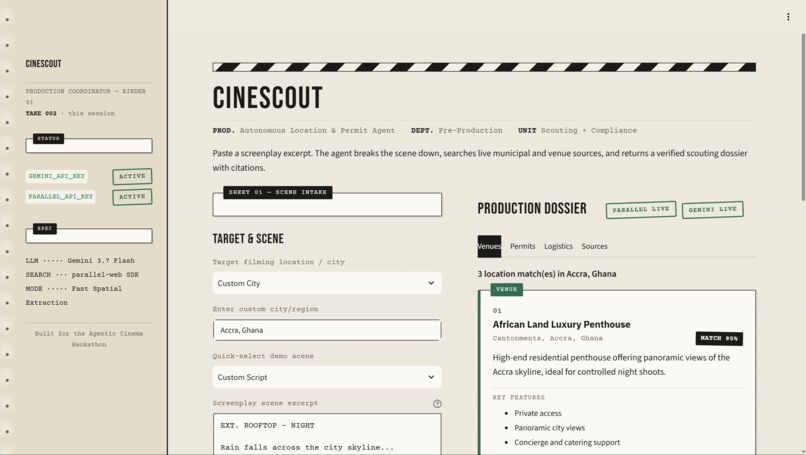Image resolution: width=806 pixels, height=455 pixels.
Task: Click the green VENUE tag
Action: click(506, 289)
